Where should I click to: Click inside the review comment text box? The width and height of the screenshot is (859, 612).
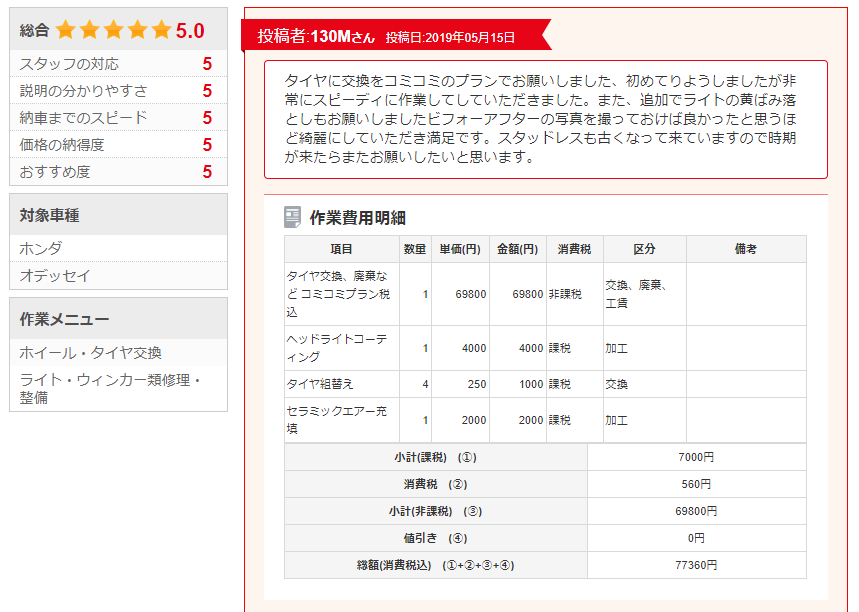tap(545, 119)
